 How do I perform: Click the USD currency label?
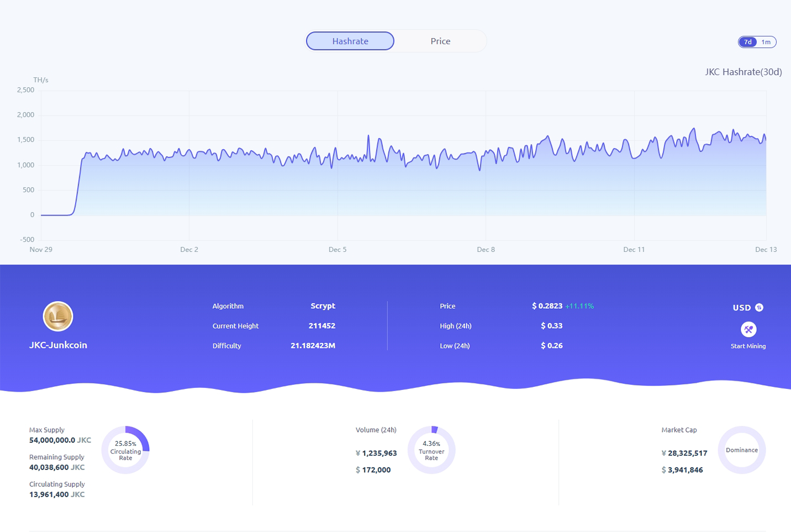click(741, 308)
